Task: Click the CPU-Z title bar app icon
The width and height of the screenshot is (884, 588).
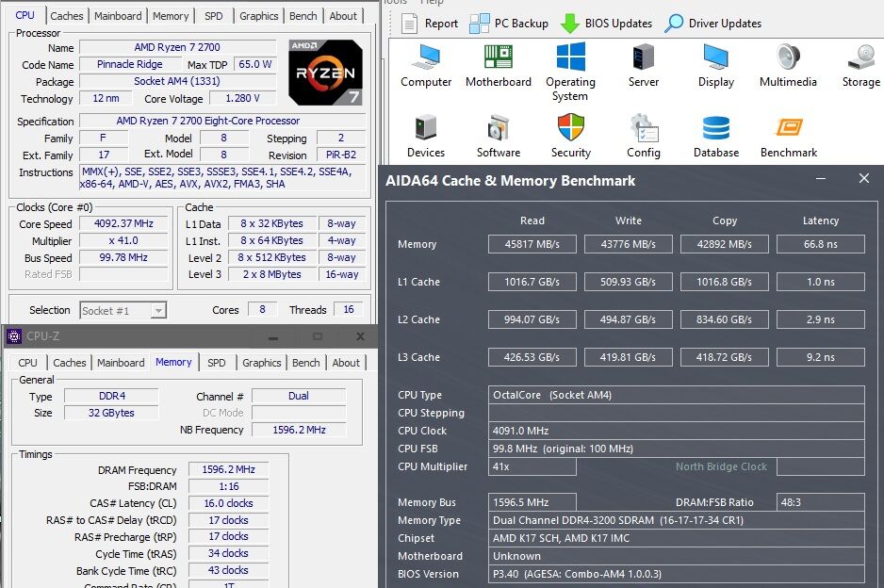Action: (x=14, y=336)
